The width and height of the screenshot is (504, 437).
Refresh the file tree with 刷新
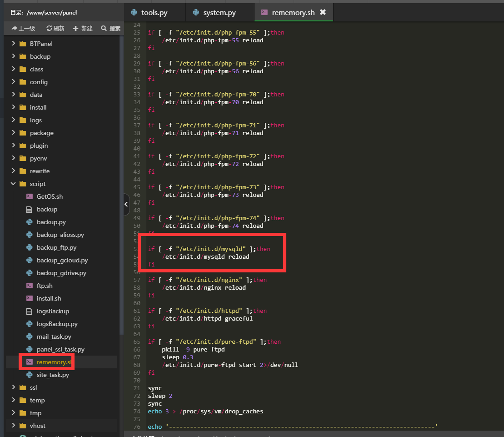[55, 28]
